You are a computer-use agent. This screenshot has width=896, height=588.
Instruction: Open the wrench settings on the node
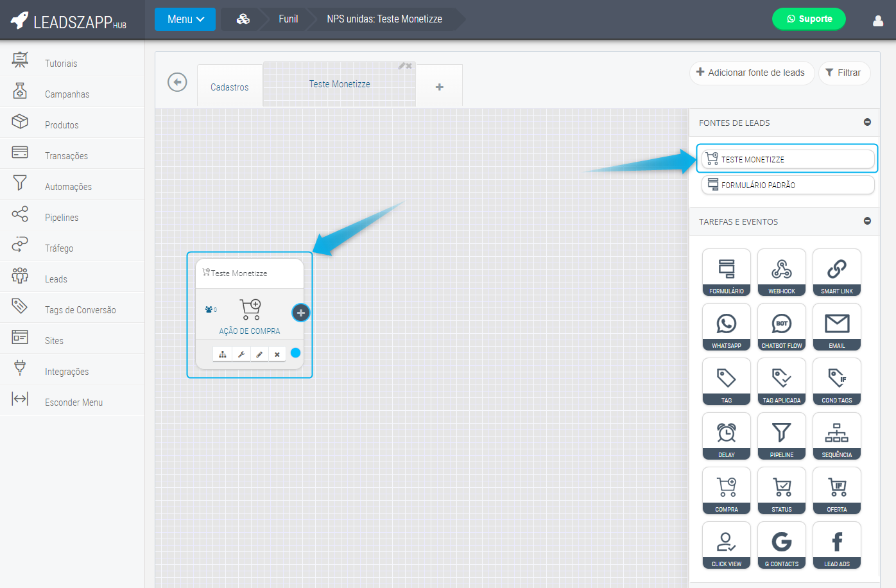(x=241, y=354)
